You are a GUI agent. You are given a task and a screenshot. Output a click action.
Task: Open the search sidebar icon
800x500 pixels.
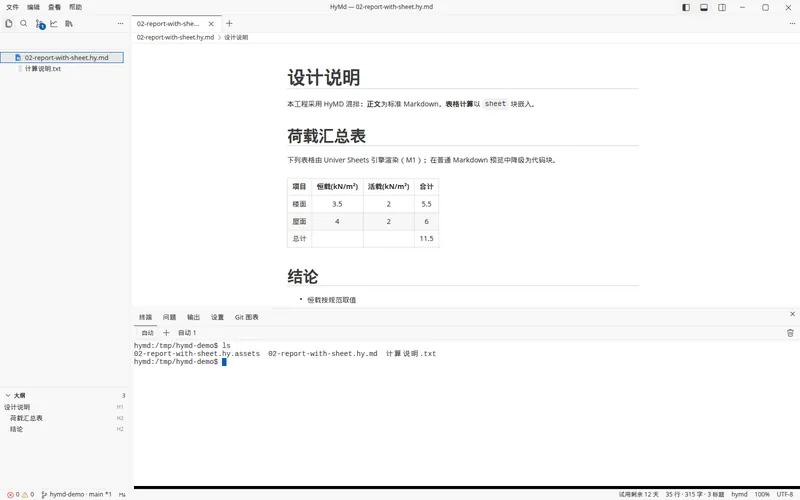click(23, 23)
